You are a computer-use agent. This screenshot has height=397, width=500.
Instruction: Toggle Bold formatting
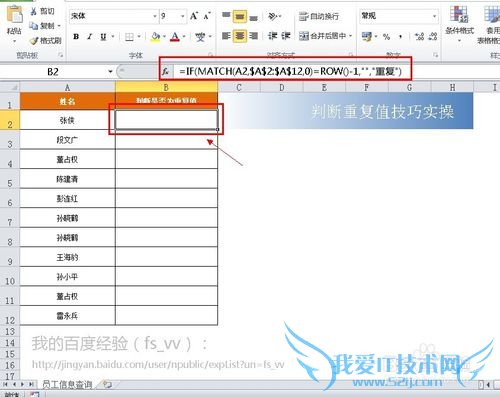[x=76, y=36]
